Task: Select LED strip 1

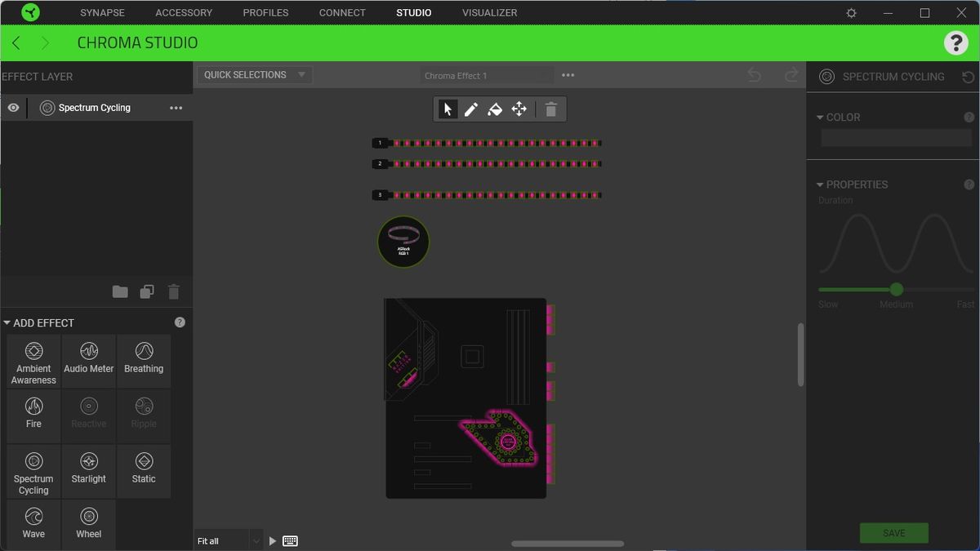Action: [487, 143]
